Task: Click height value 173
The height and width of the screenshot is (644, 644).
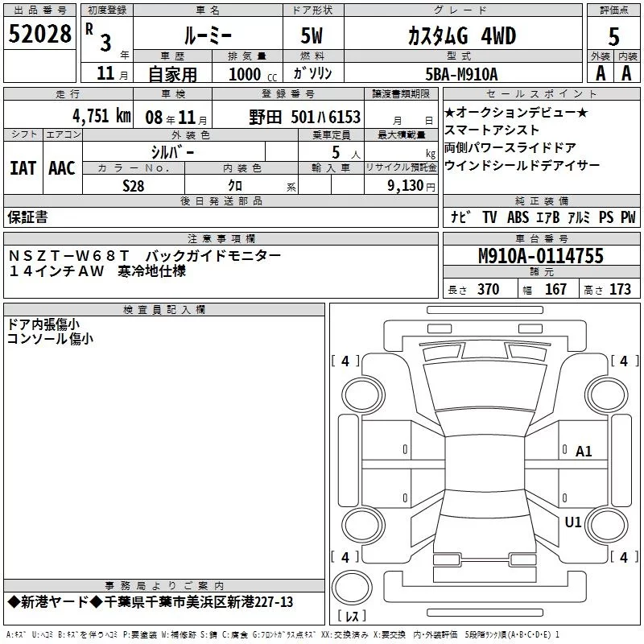Action: (620, 289)
